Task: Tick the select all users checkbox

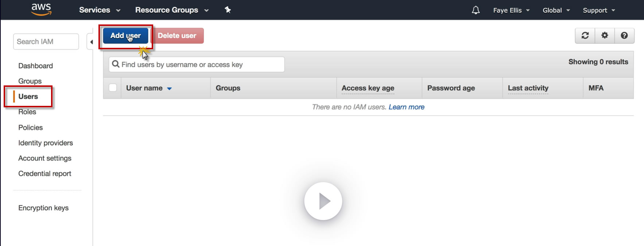Action: (113, 88)
